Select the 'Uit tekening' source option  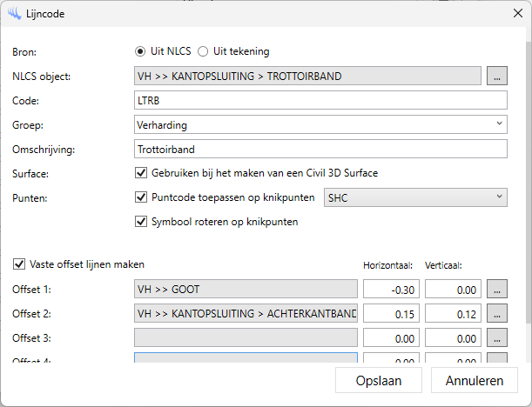(x=204, y=51)
